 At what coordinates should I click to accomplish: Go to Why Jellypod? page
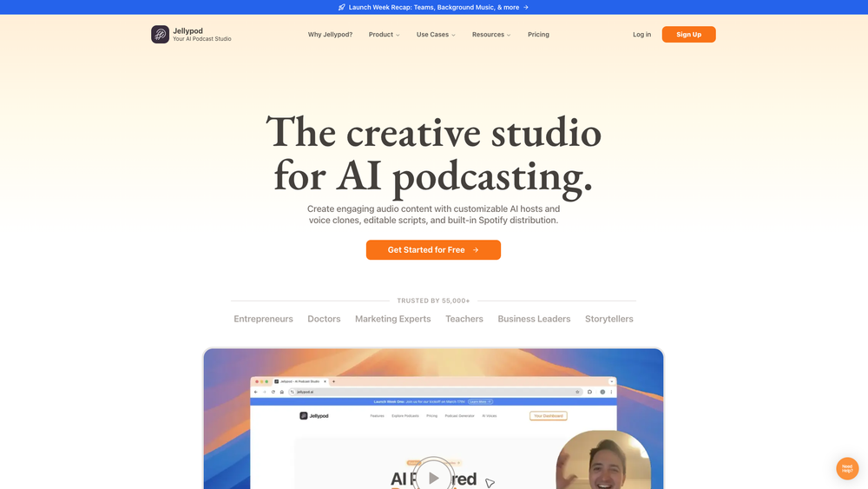point(330,35)
